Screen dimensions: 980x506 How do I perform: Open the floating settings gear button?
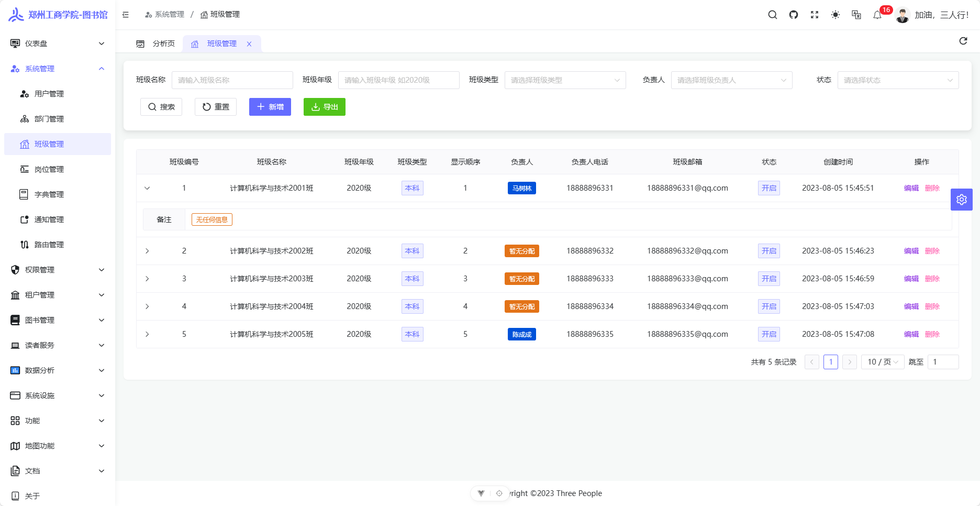pos(962,200)
